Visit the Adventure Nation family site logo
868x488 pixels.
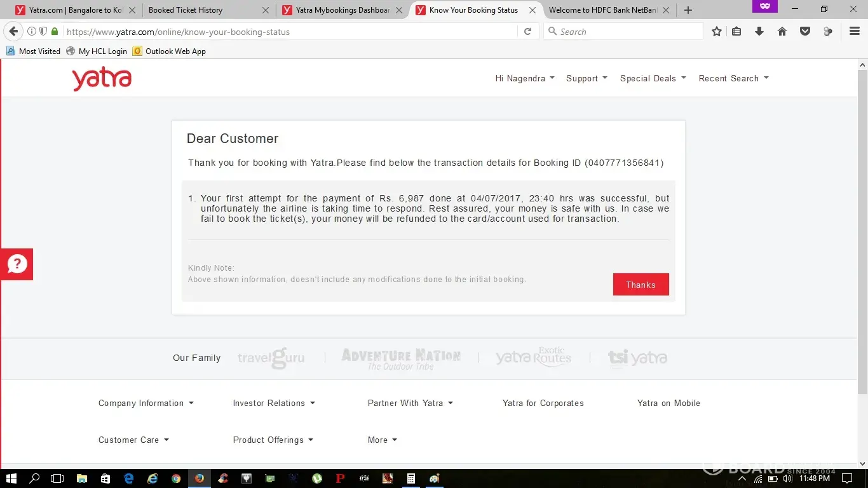click(x=401, y=358)
